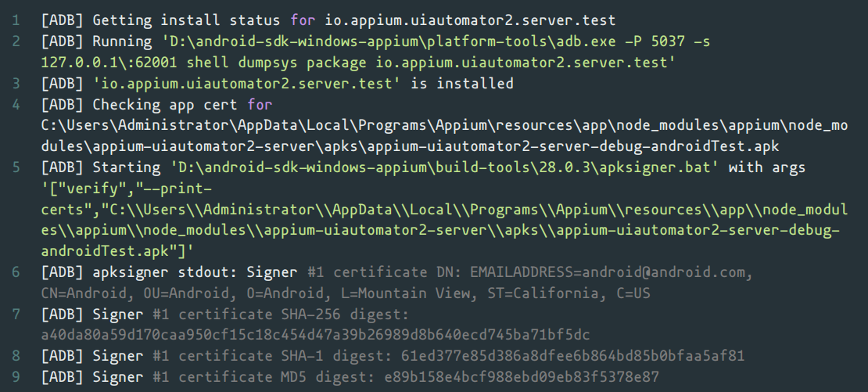Click 'Getting install status' log text
The width and height of the screenshot is (868, 392).
pos(186,20)
